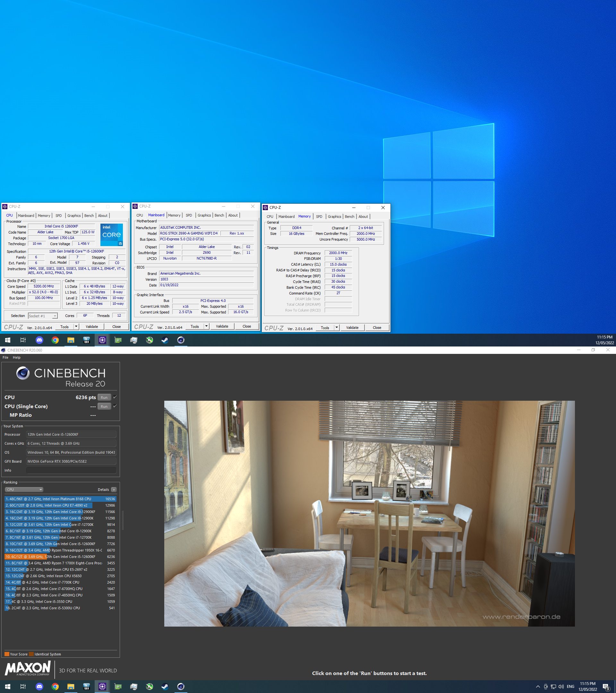Click Validate in the Memory CPU-Z window

pos(352,328)
